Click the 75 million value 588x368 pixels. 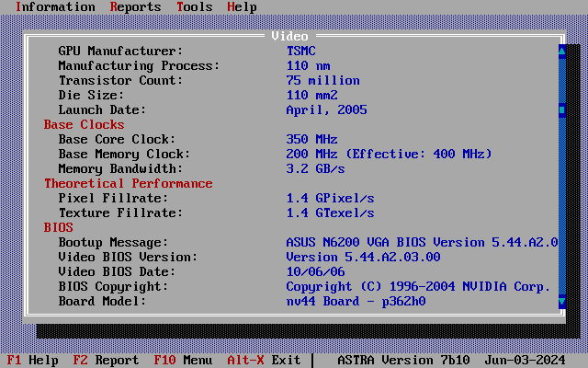[322, 80]
